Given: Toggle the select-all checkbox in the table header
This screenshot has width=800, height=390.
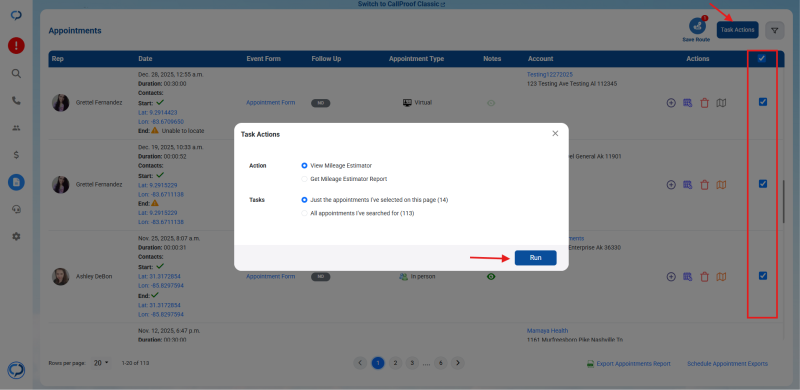Looking at the screenshot, I should [762, 59].
